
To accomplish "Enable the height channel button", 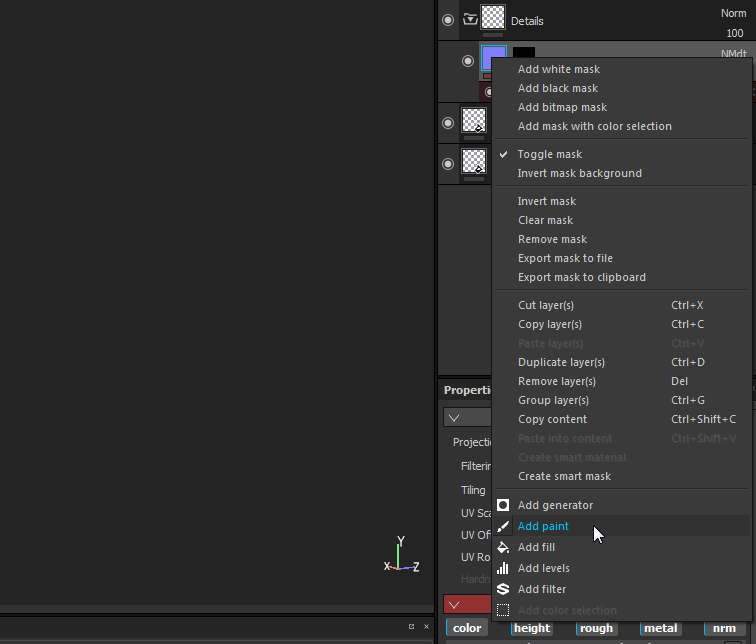I will point(531,628).
